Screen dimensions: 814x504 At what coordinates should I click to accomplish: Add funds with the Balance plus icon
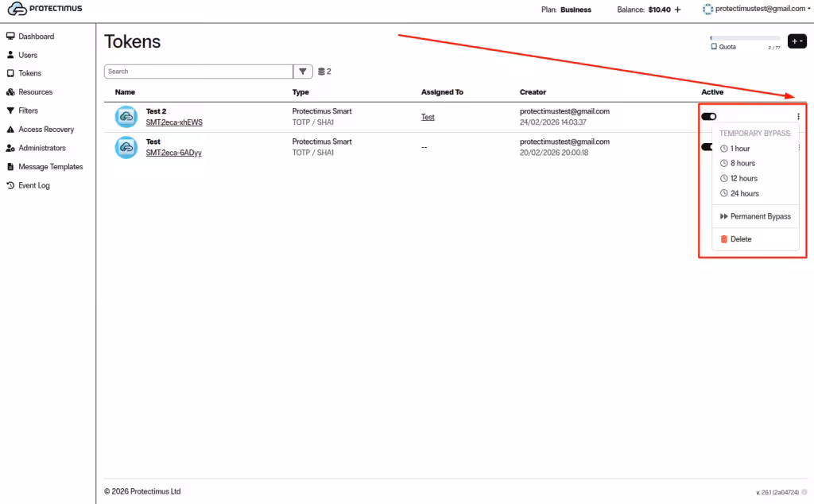point(677,10)
